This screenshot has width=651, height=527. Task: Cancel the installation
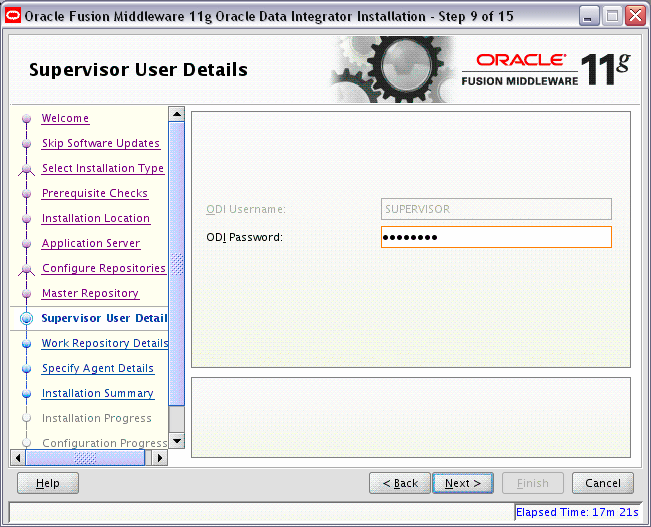603,483
